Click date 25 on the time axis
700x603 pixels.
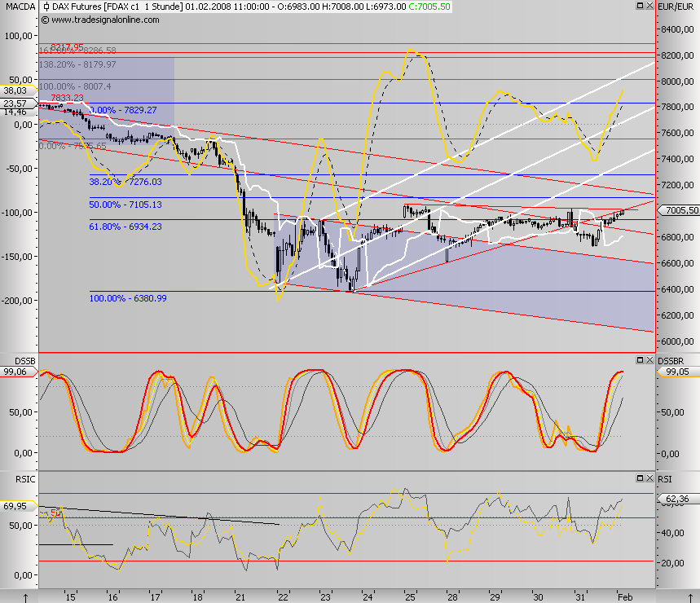tap(410, 597)
